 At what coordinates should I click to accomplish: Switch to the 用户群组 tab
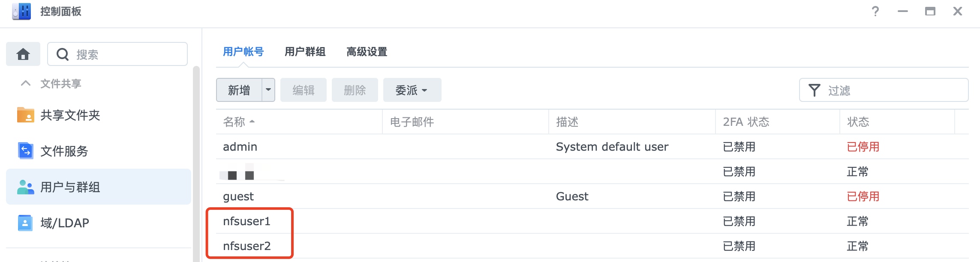click(305, 52)
